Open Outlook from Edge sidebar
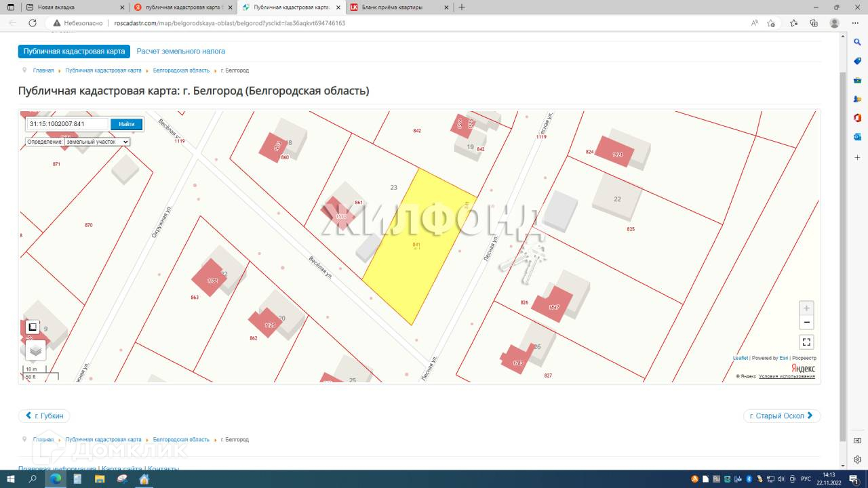The image size is (868, 488). point(857,137)
